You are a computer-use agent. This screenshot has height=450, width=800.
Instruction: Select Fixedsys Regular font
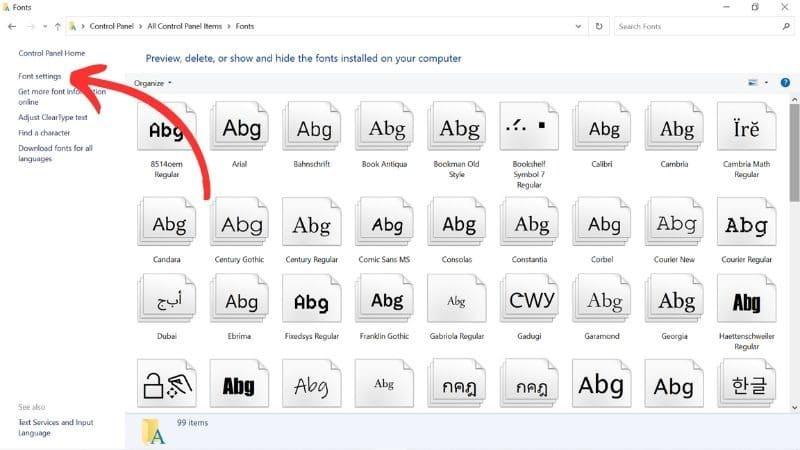coord(312,299)
